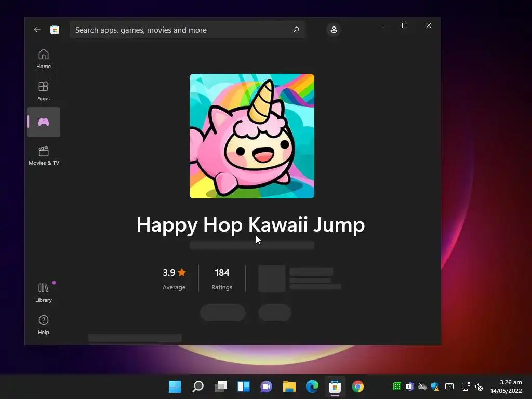Click the Microsoft Store logo icon

coord(55,30)
